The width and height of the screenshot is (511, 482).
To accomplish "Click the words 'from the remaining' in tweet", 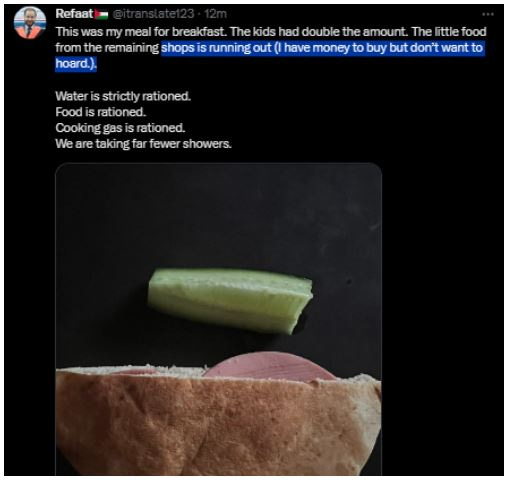I will tap(107, 48).
